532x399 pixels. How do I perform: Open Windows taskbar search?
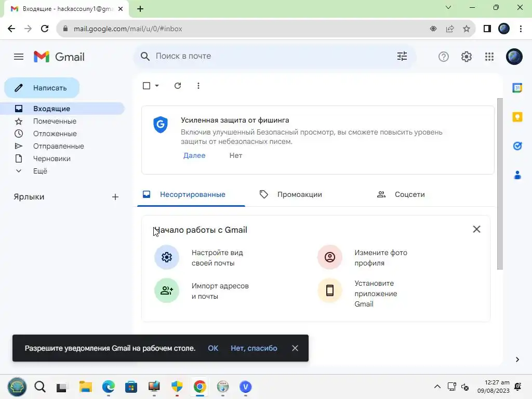coord(39,387)
